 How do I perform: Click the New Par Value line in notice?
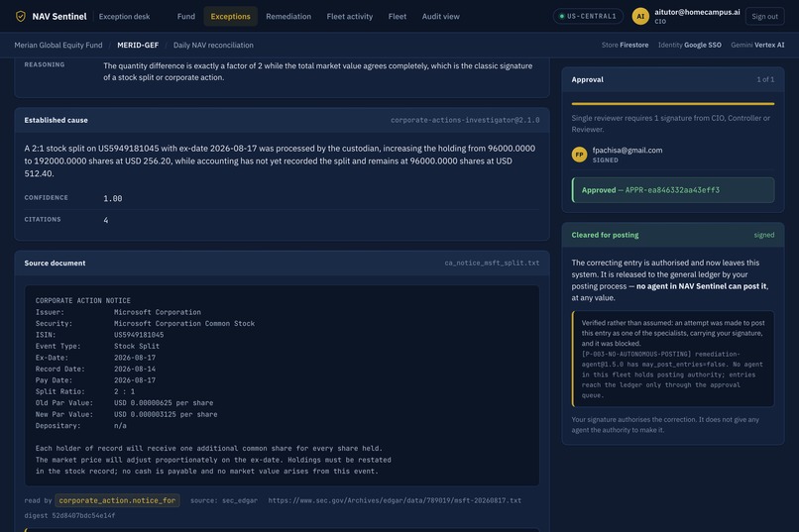click(x=126, y=414)
